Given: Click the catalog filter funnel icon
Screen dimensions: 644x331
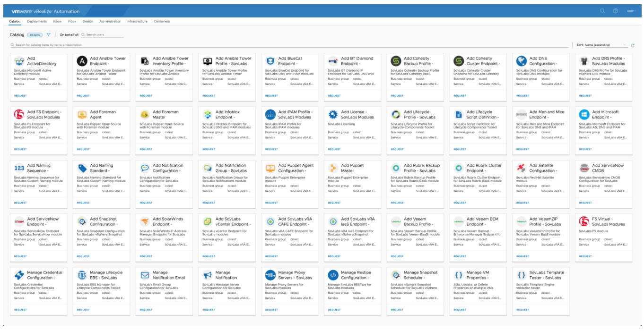Looking at the screenshot, I should point(48,34).
